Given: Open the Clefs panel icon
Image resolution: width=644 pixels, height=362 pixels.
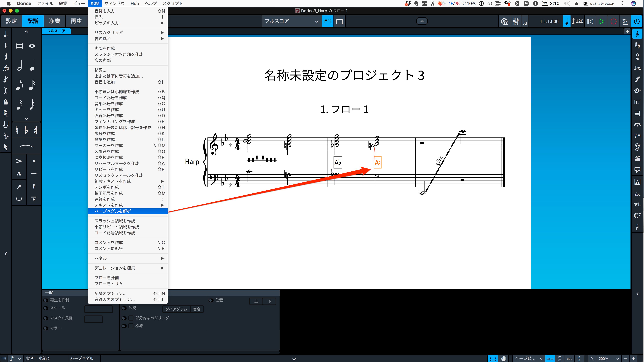Looking at the screenshot, I should [x=637, y=34].
